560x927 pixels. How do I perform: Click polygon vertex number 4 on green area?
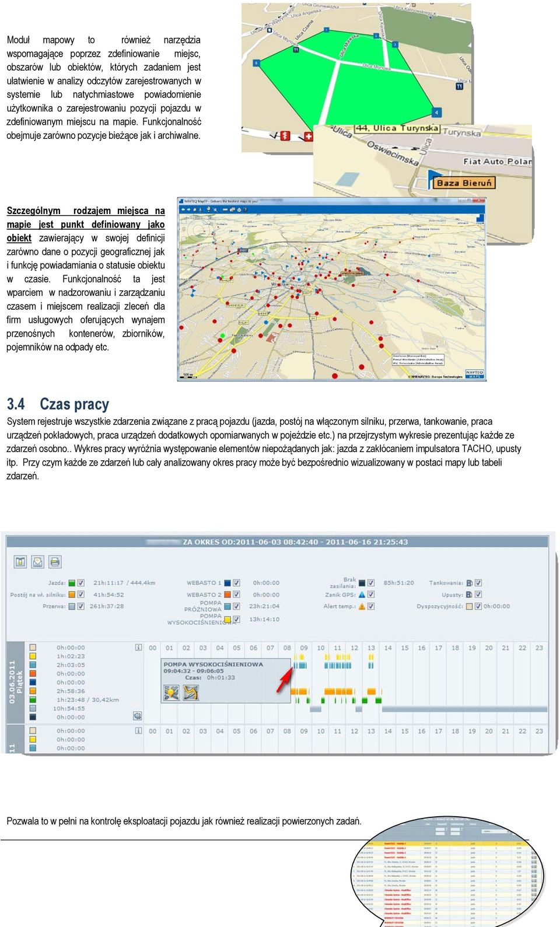pyautogui.click(x=436, y=112)
